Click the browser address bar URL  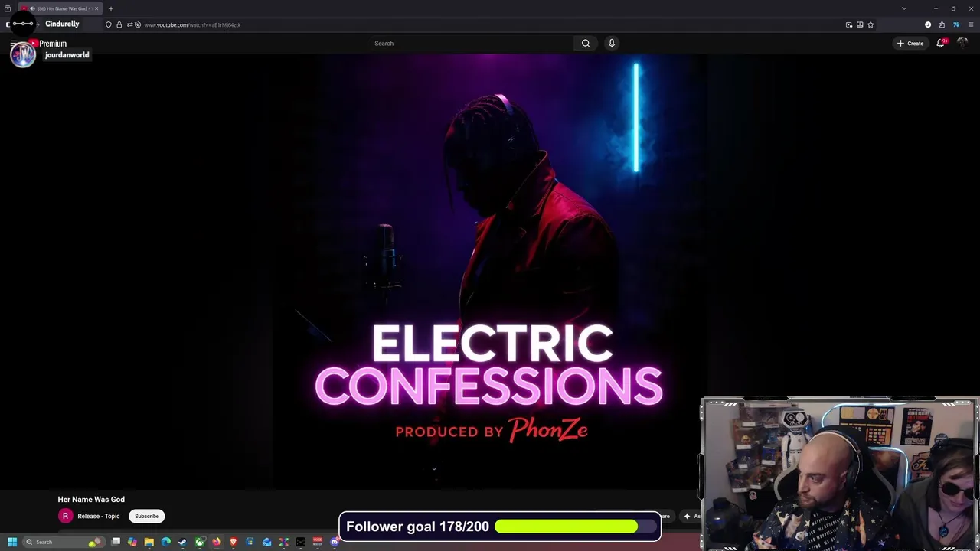click(192, 24)
